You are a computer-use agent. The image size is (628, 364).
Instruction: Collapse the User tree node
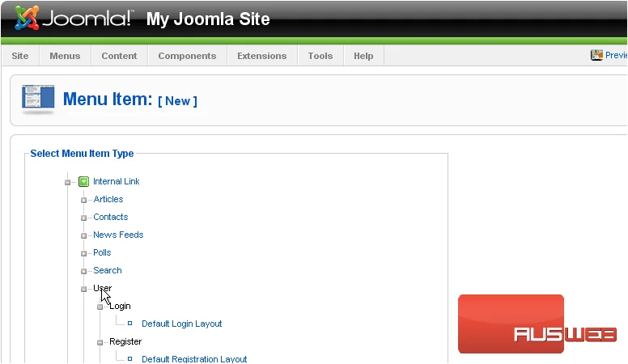coord(83,289)
